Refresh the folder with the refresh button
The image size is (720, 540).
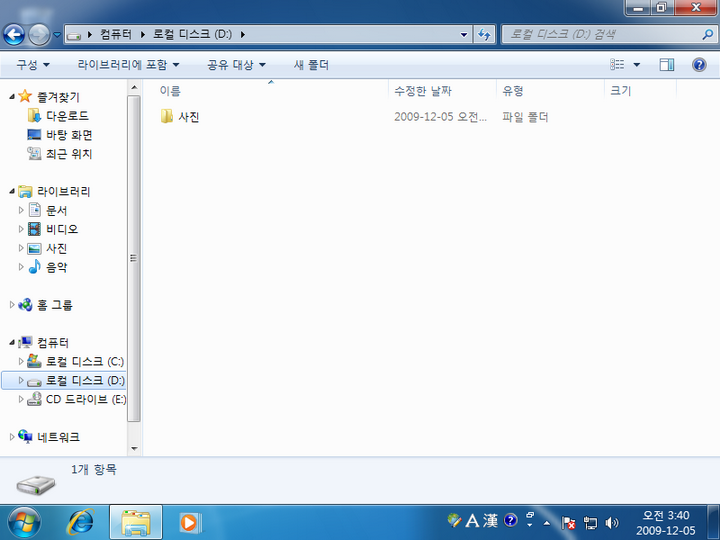(x=484, y=34)
